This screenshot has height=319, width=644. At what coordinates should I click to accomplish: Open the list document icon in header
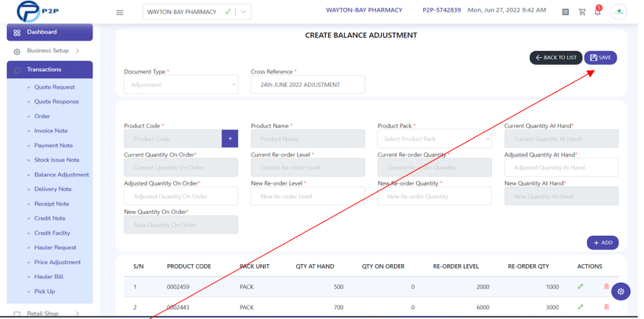coord(566,12)
